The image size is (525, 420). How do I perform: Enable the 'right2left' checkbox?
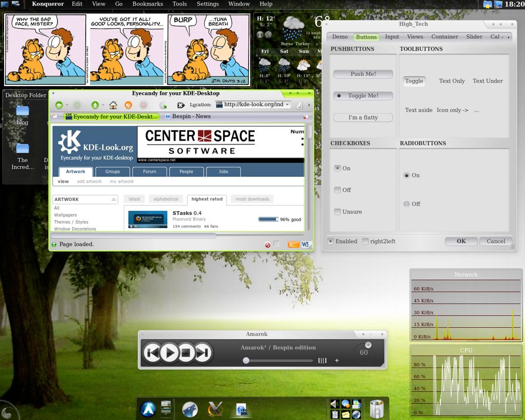[365, 241]
